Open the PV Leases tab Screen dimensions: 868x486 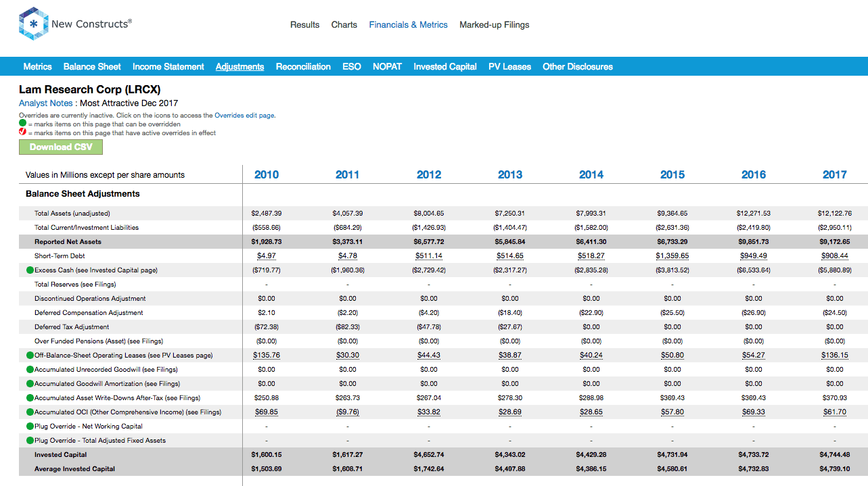tap(510, 66)
